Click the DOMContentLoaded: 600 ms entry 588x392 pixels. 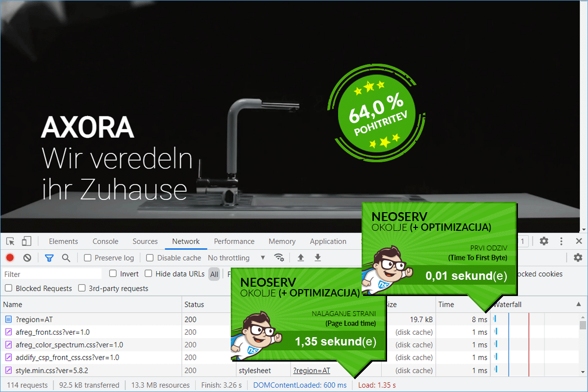click(x=300, y=385)
